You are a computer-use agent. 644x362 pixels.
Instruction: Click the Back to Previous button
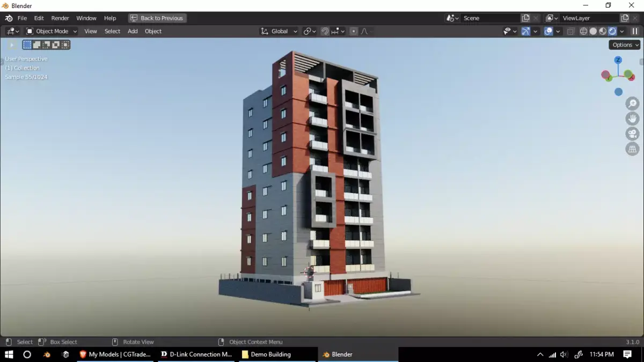(x=157, y=18)
